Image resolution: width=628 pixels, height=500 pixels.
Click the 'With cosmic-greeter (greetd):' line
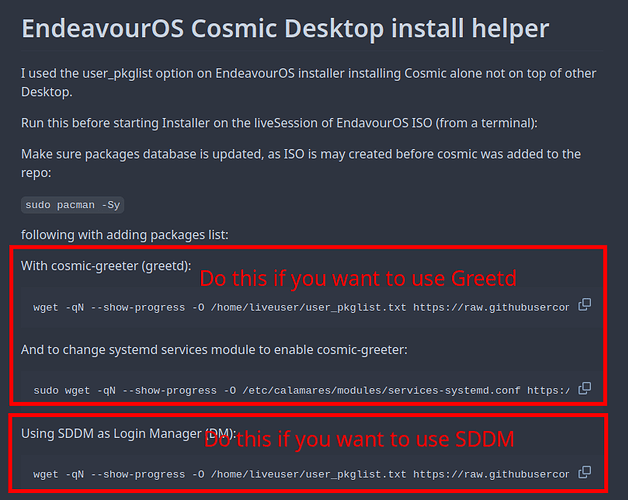pos(106,266)
